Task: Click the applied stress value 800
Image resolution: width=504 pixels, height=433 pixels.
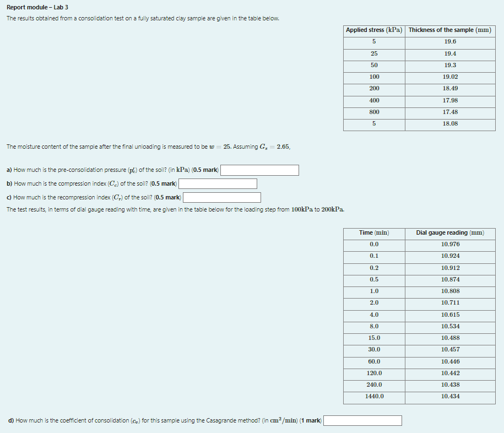Action: coord(374,112)
